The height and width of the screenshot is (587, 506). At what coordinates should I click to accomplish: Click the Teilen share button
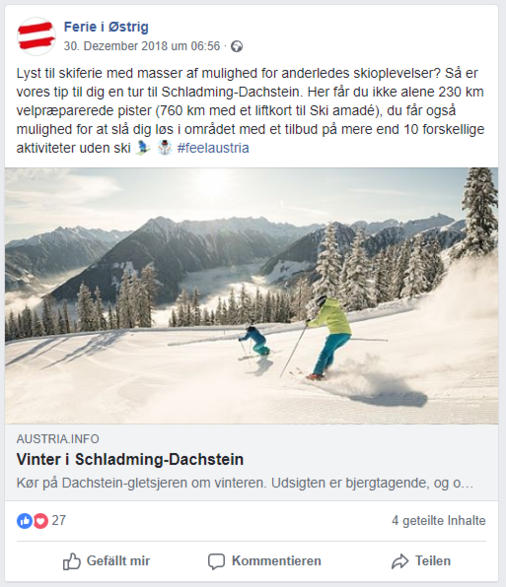pyautogui.click(x=421, y=561)
